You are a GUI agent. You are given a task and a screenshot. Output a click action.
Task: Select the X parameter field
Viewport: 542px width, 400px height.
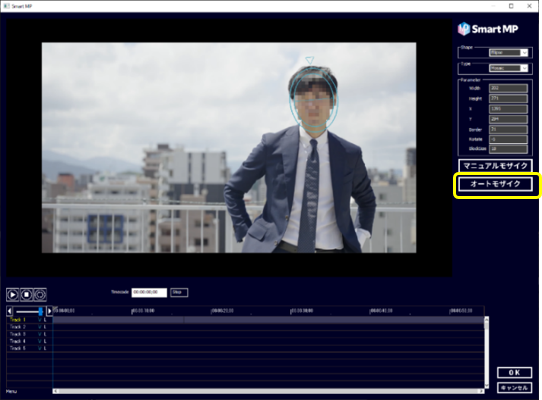pyautogui.click(x=508, y=109)
